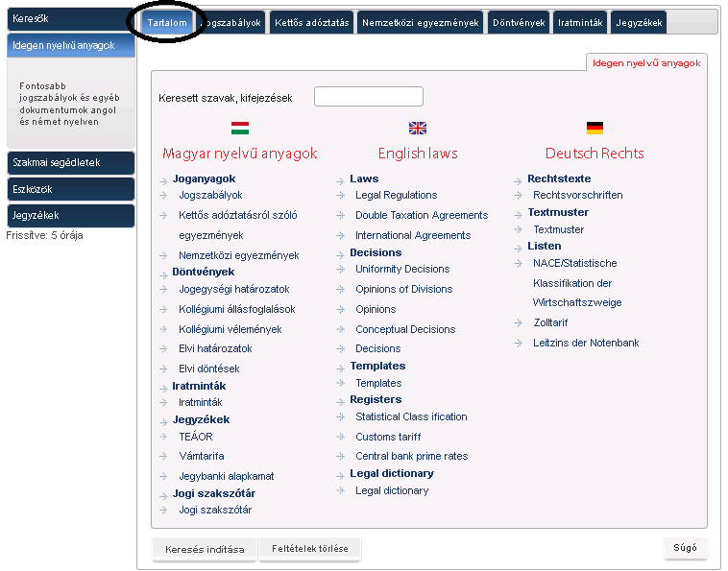Open Jogegységi határozatok link
728x571 pixels.
[x=234, y=290]
